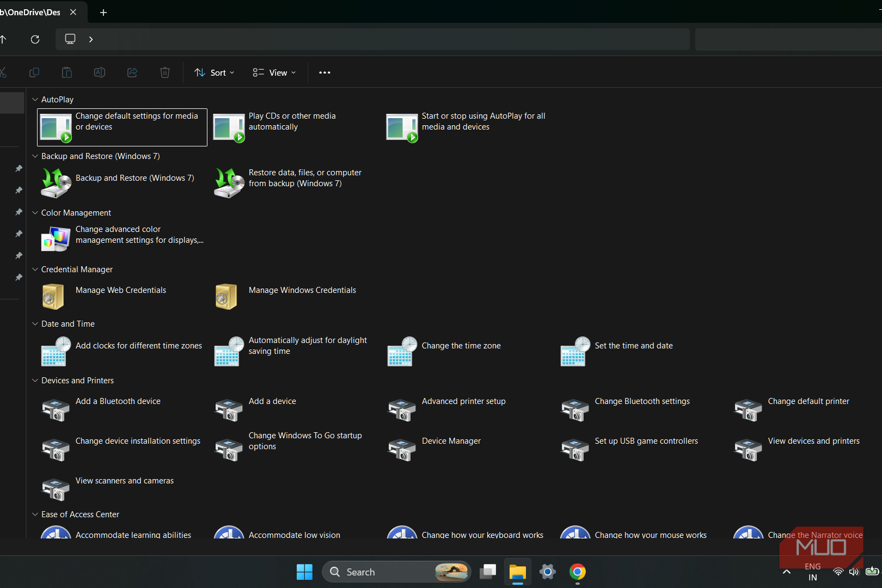Collapse the Backup and Restore (Windows 7) group
Viewport: 882px width, 588px height.
click(35, 156)
